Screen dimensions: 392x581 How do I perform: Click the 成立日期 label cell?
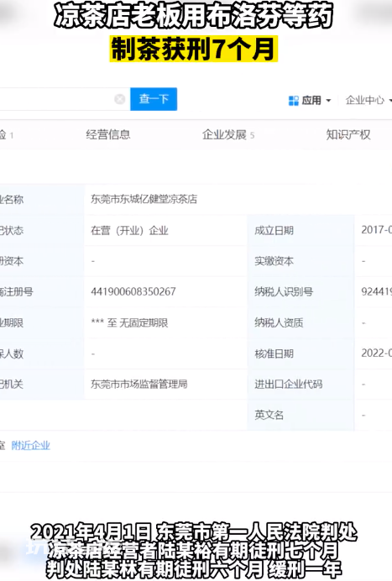click(x=301, y=231)
